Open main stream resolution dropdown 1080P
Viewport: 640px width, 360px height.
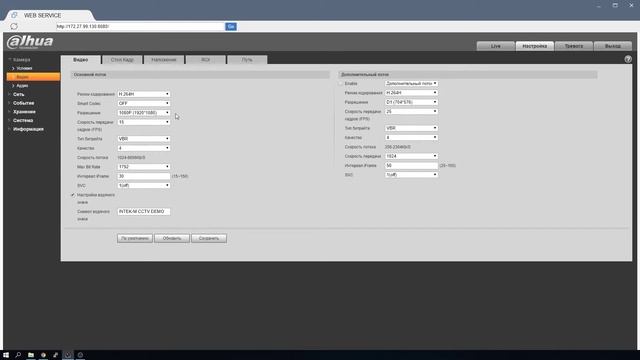pyautogui.click(x=144, y=113)
